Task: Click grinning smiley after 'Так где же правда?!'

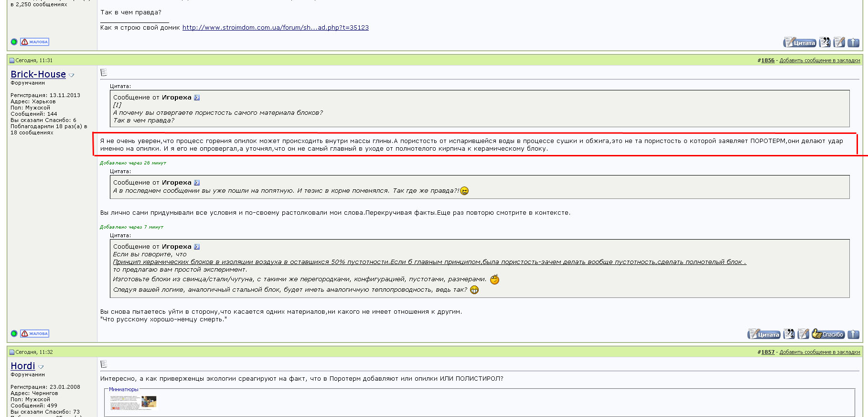Action: pyautogui.click(x=464, y=191)
